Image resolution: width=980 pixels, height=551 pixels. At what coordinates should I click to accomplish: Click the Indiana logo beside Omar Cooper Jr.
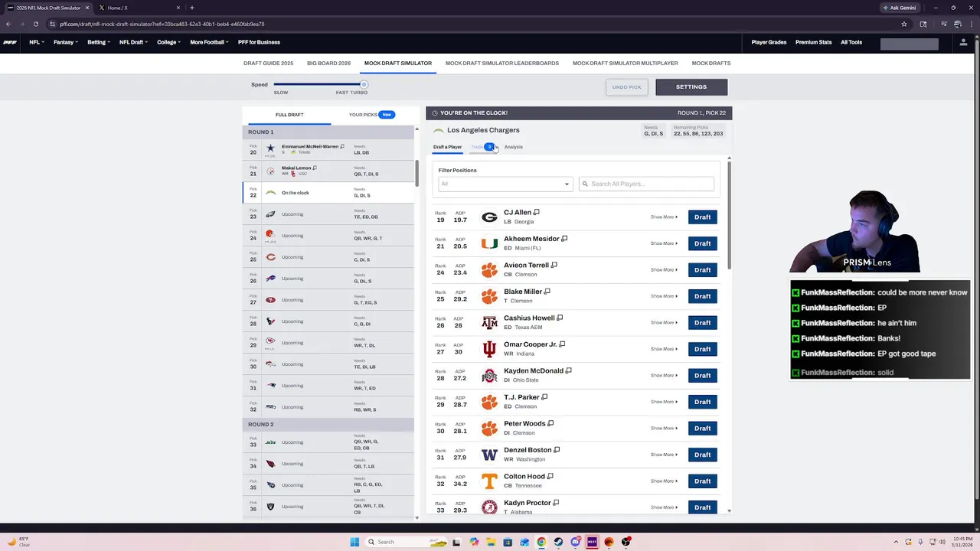click(489, 349)
